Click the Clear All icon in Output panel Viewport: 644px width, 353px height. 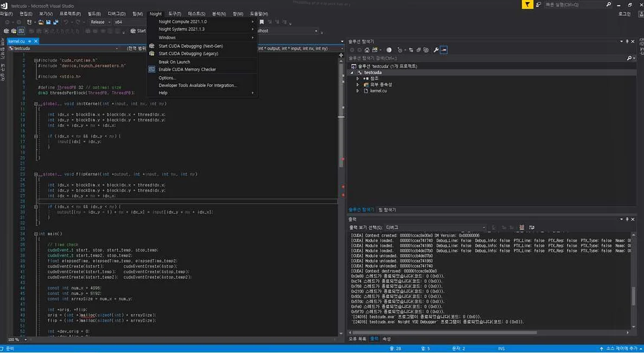point(521,227)
